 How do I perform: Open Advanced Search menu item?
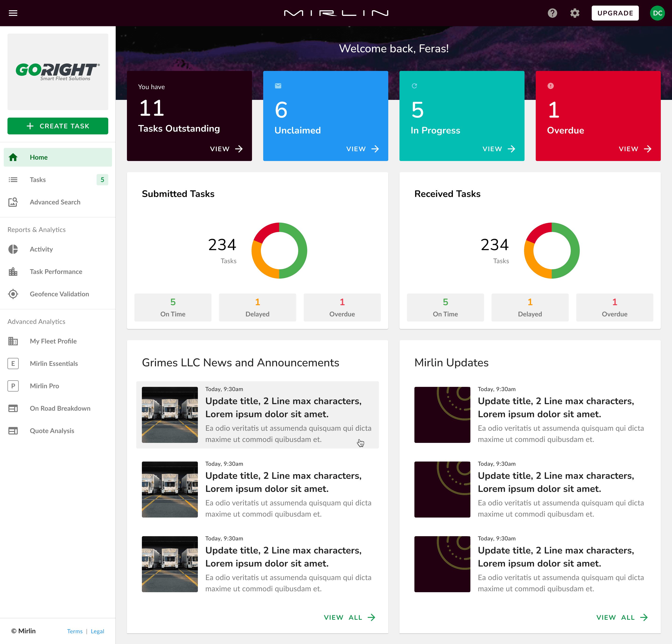pos(58,202)
